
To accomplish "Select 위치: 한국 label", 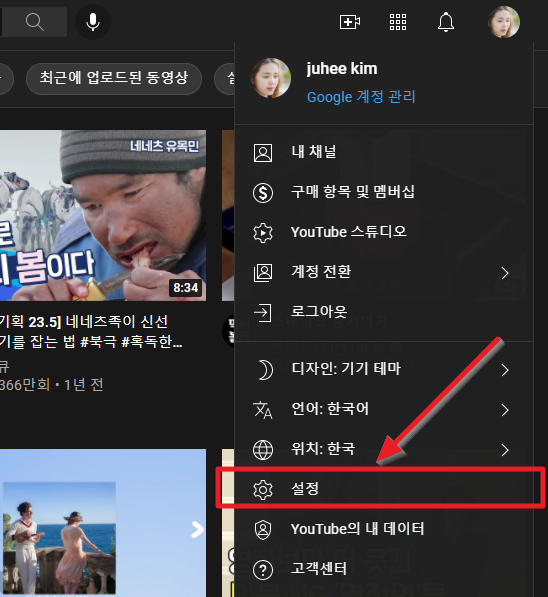I will pyautogui.click(x=323, y=449).
